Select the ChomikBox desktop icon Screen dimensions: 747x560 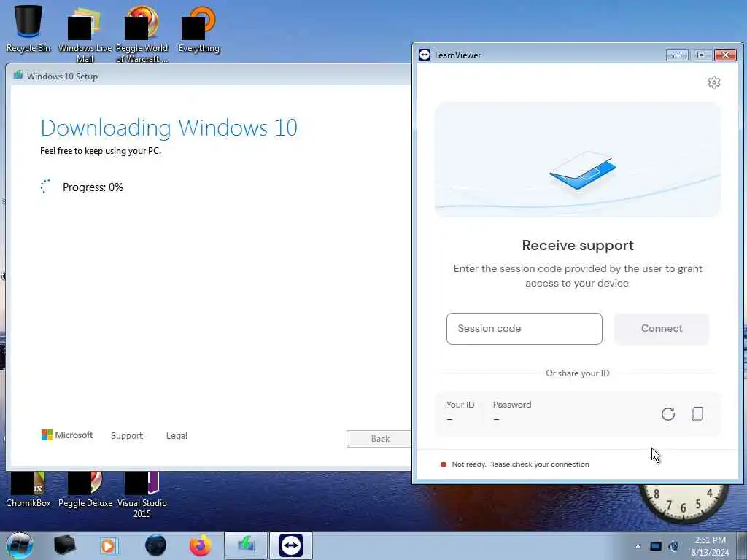pos(28,489)
